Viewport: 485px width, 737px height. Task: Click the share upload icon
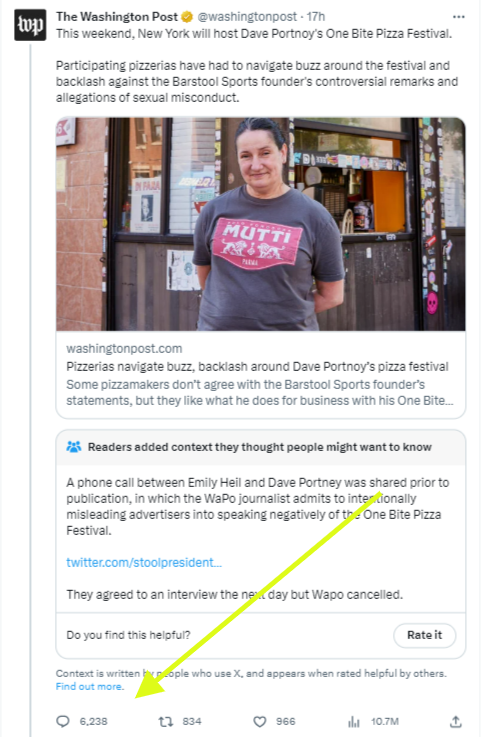(455, 721)
